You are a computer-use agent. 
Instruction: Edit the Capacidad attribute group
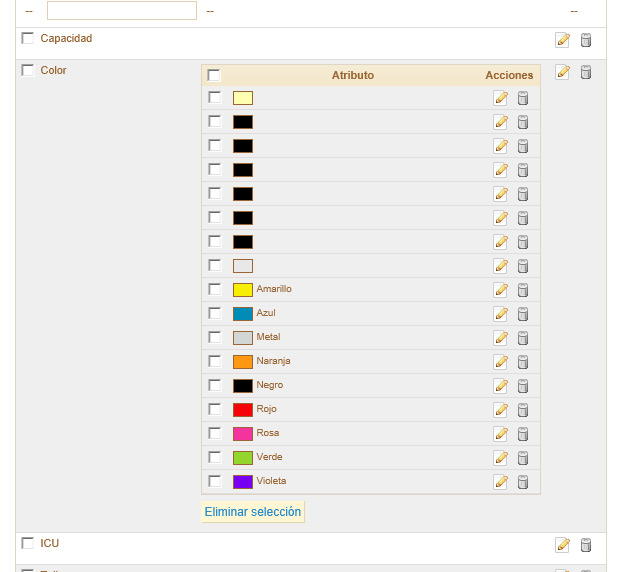[x=562, y=40]
